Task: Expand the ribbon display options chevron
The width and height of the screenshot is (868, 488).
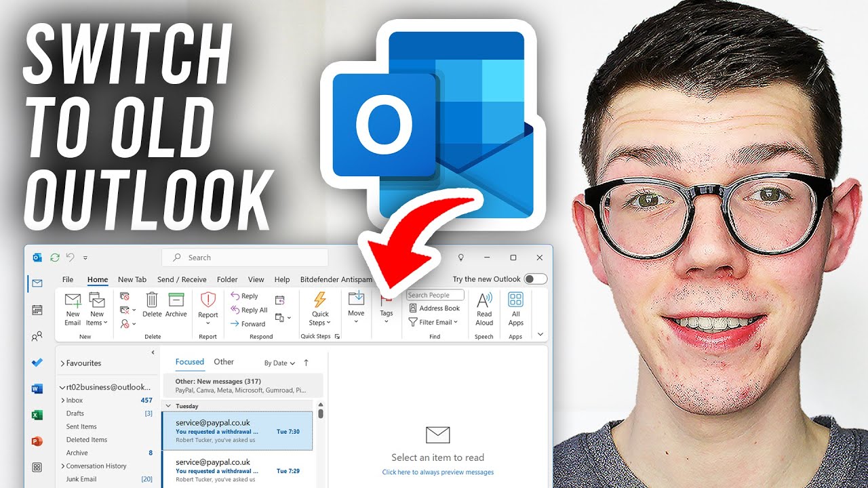Action: (x=540, y=334)
